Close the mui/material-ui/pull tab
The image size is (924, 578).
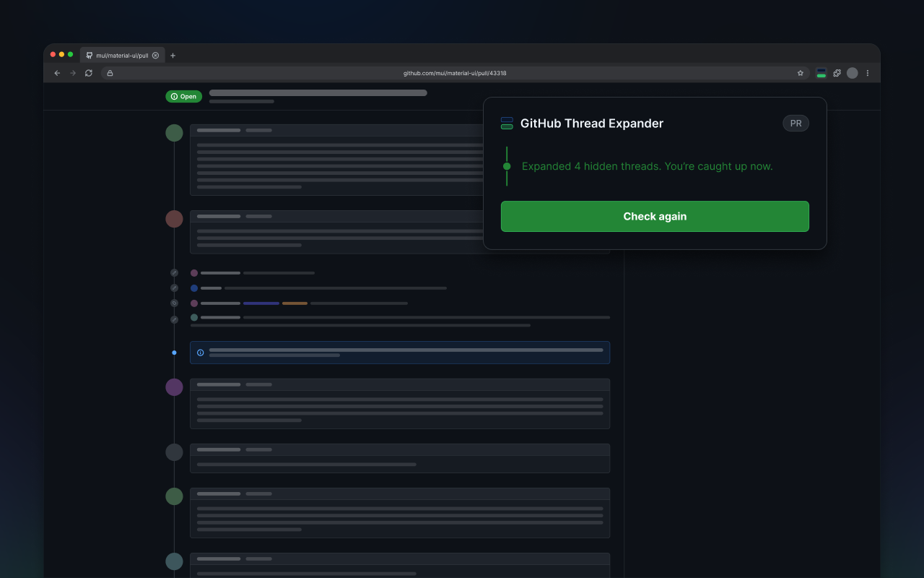click(155, 55)
